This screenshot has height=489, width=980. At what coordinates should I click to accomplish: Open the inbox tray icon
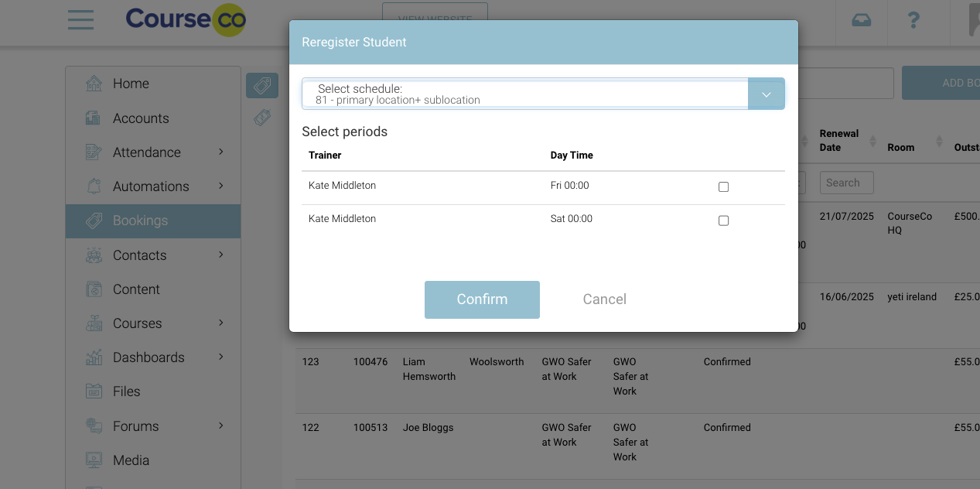861,21
